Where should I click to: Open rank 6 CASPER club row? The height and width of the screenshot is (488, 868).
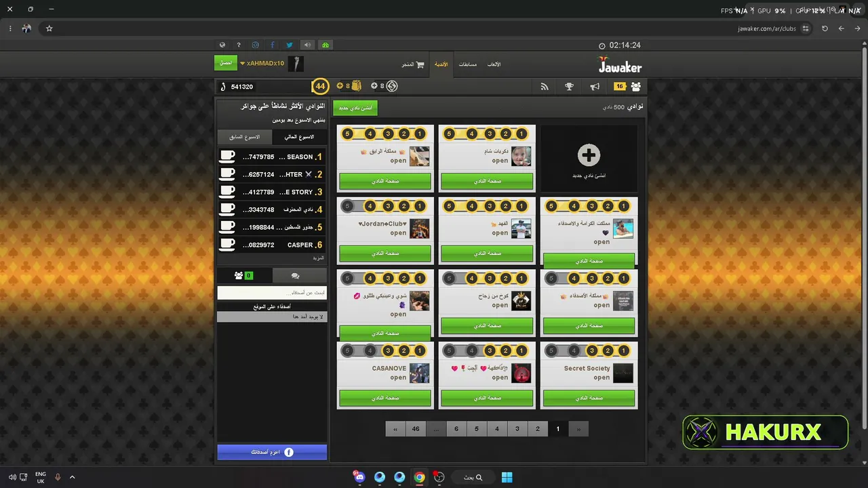[x=271, y=245]
